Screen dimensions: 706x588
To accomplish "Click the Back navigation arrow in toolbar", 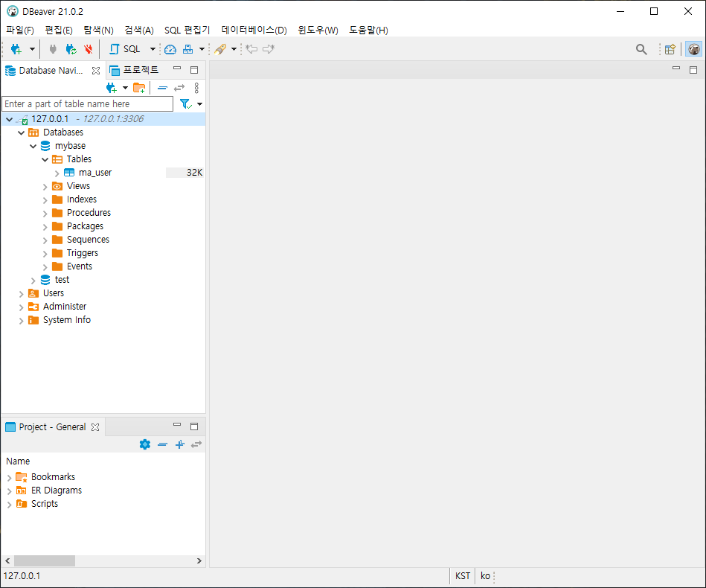I will coord(251,48).
